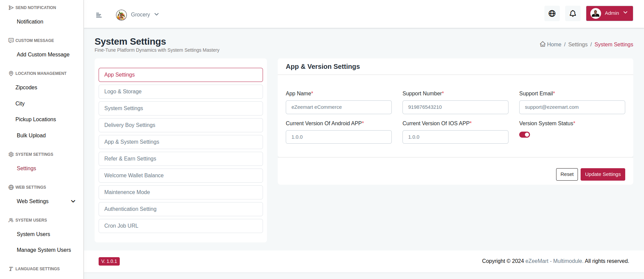Click the Reset button
The width and height of the screenshot is (644, 279).
tap(567, 174)
